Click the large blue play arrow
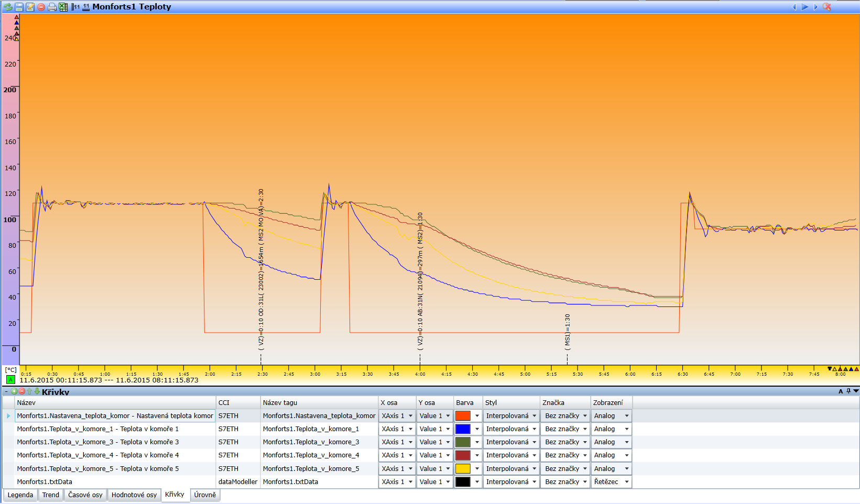 [805, 7]
